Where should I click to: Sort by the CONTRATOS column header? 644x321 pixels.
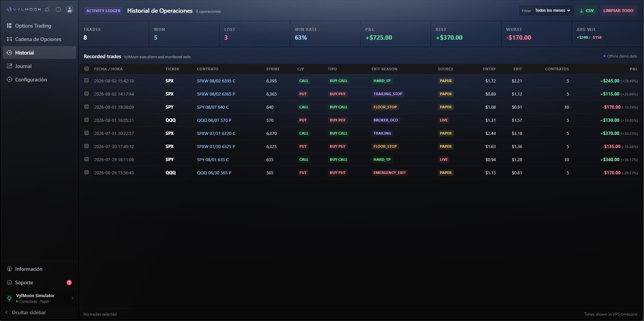tap(557, 69)
